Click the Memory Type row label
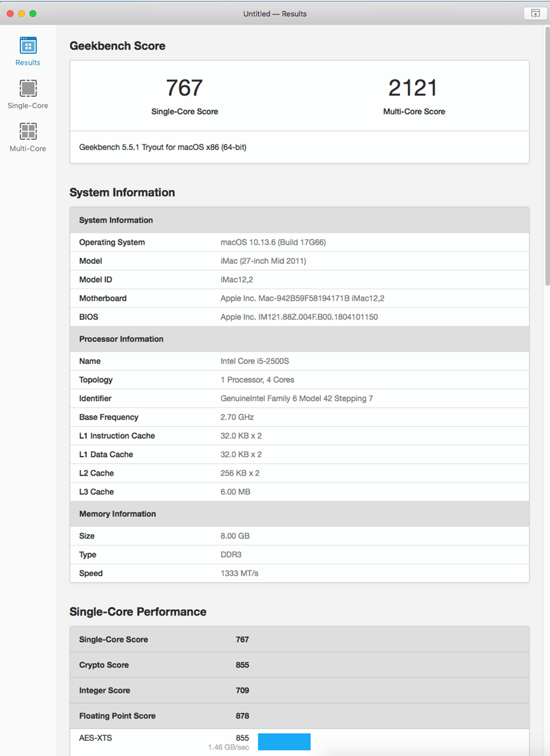The width and height of the screenshot is (550, 756). pos(88,555)
